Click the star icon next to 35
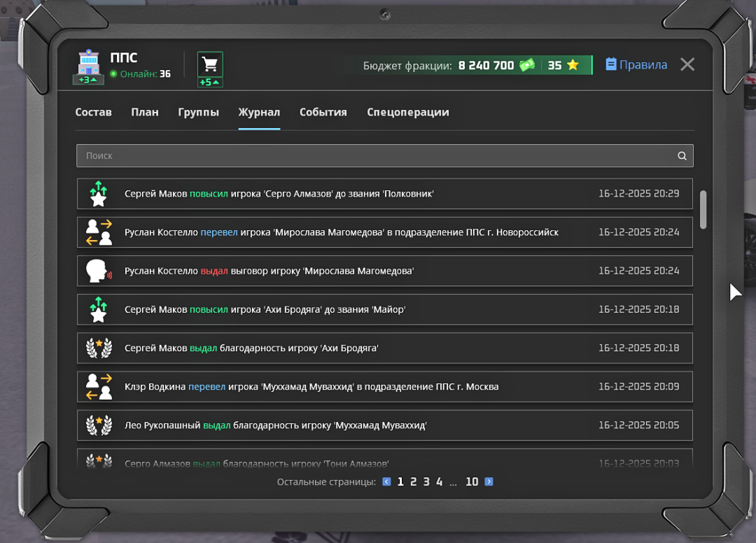This screenshot has height=543, width=756. [x=573, y=65]
